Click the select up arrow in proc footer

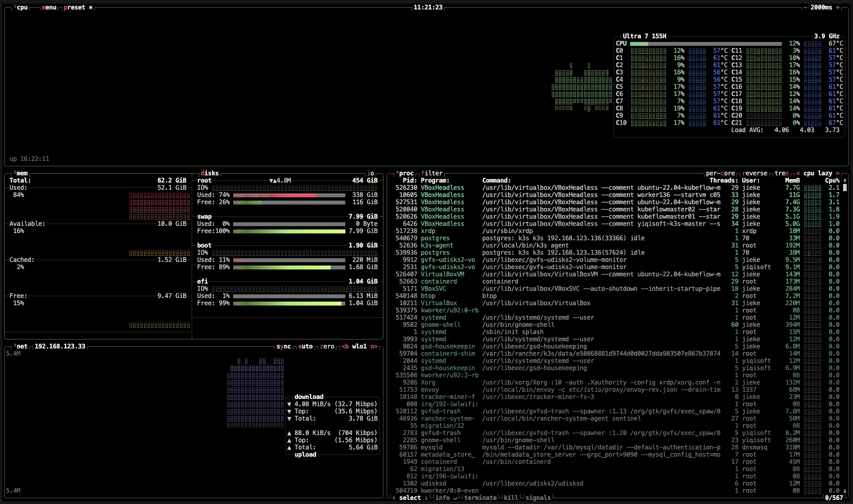[x=394, y=498]
